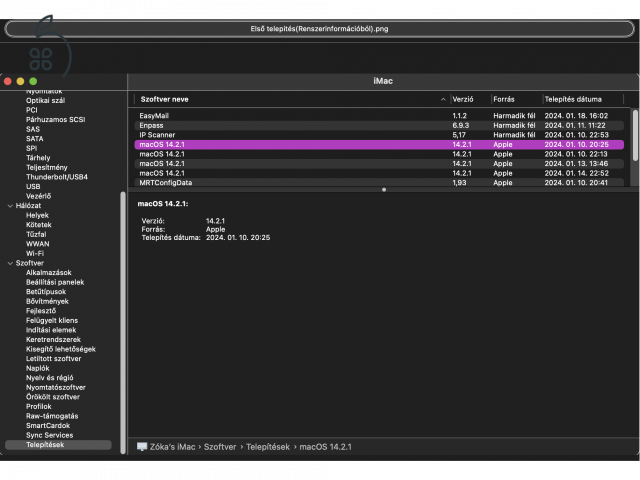
Task: Select Sync Services entry
Action: (x=49, y=435)
